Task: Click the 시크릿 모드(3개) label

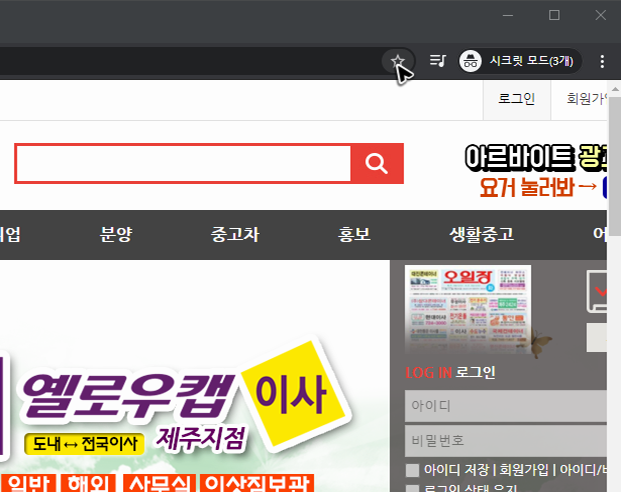Action: pyautogui.click(x=531, y=61)
